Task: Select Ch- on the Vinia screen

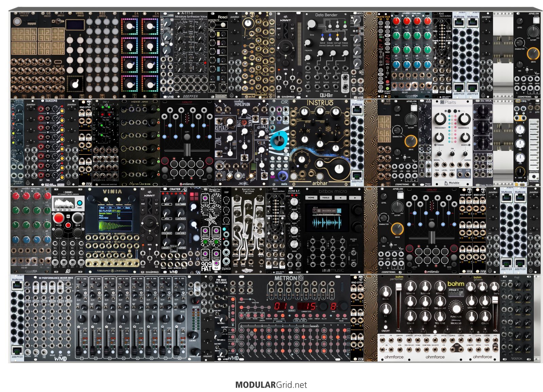Action: [x=111, y=208]
